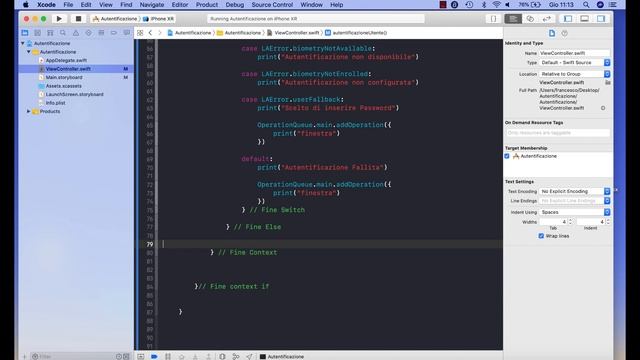
Task: Expand the Products folder
Action: pyautogui.click(x=29, y=111)
